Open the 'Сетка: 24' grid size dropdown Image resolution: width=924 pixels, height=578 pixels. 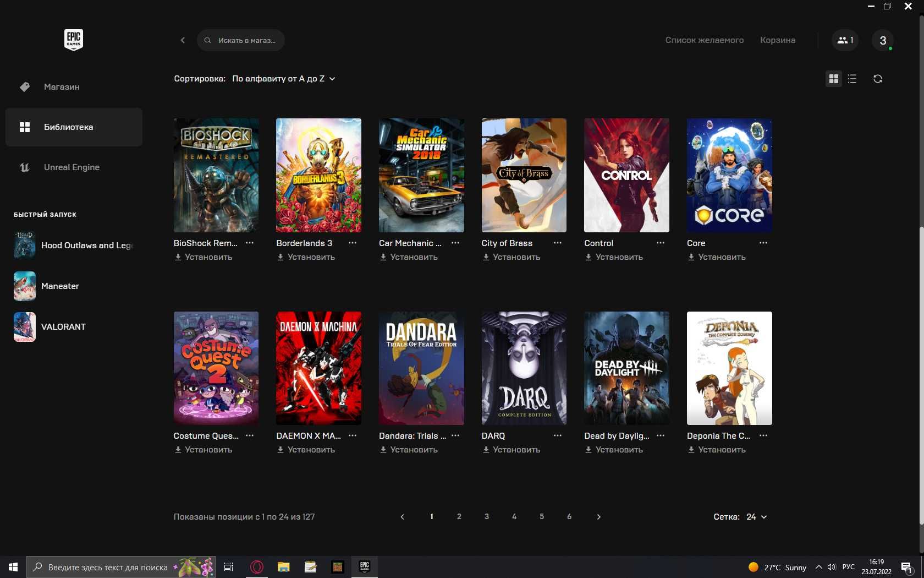[740, 517]
